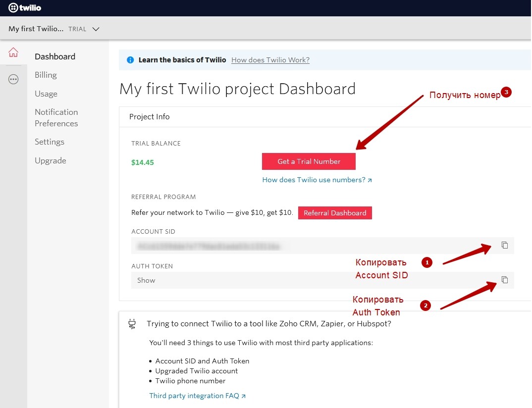Image resolution: width=532 pixels, height=408 pixels.
Task: Click the Account SID and Auth Token bullet
Action: pyautogui.click(x=202, y=361)
